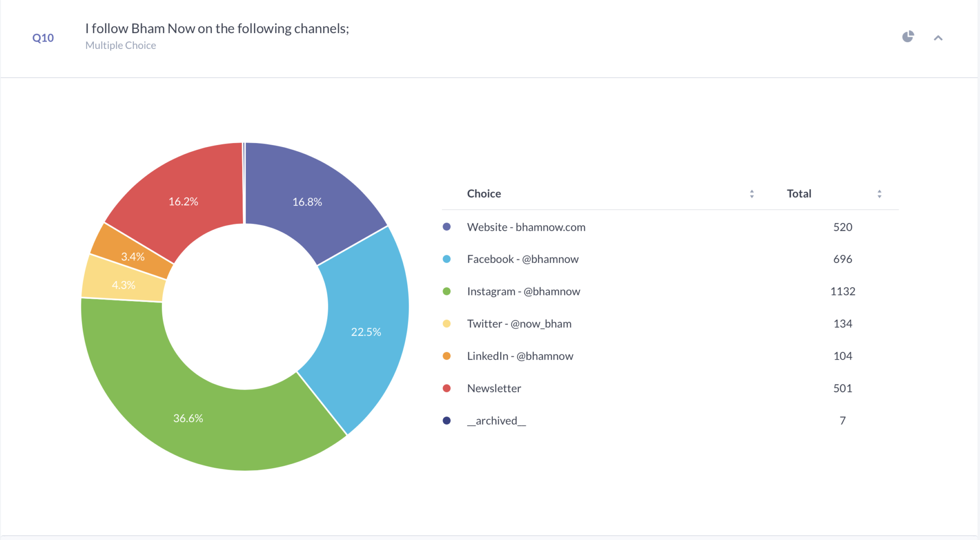Collapse the Q10 question panel chevron

(x=938, y=38)
